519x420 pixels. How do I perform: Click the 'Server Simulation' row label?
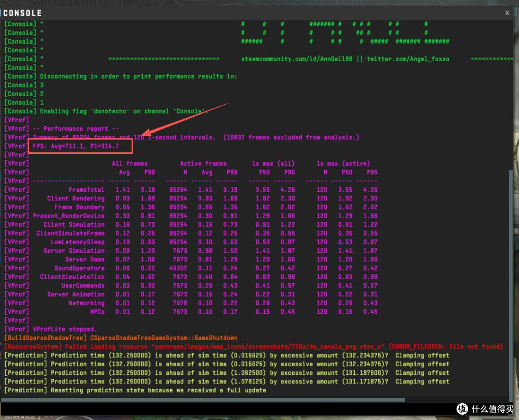click(x=74, y=250)
